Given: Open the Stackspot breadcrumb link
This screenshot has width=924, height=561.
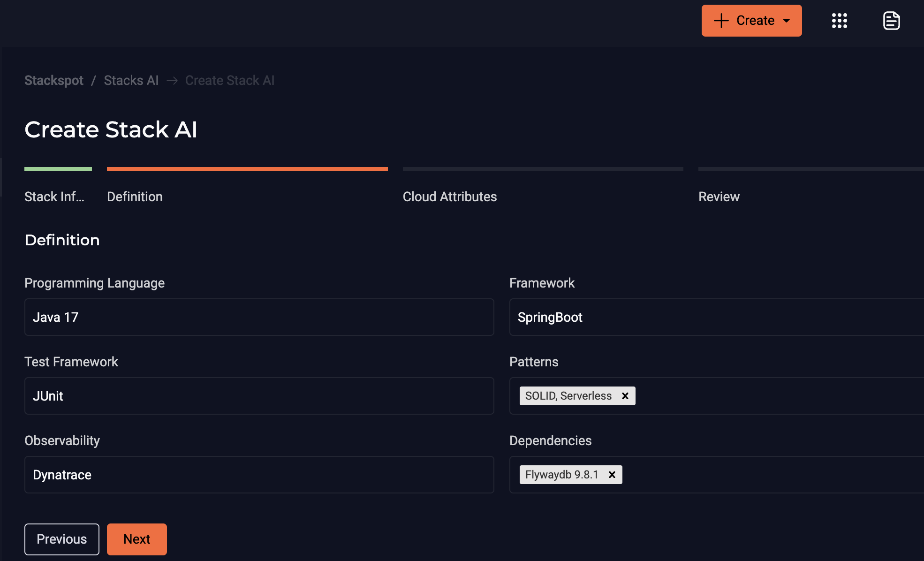Looking at the screenshot, I should click(x=53, y=80).
